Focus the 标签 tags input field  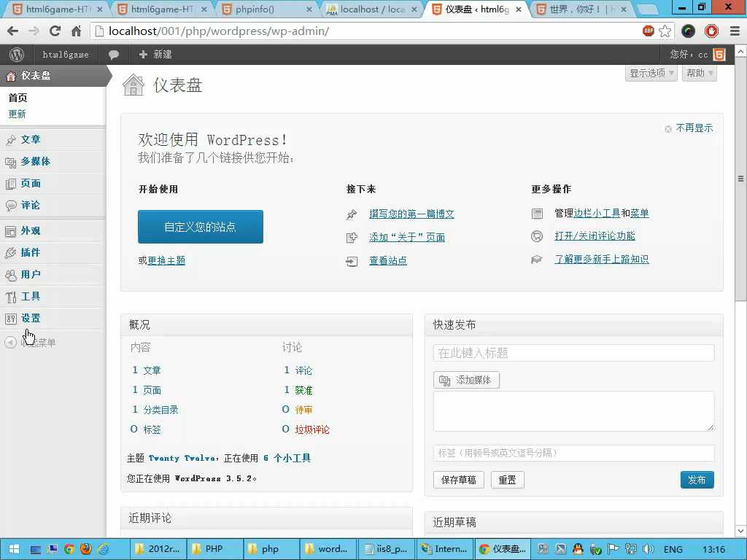tap(573, 453)
